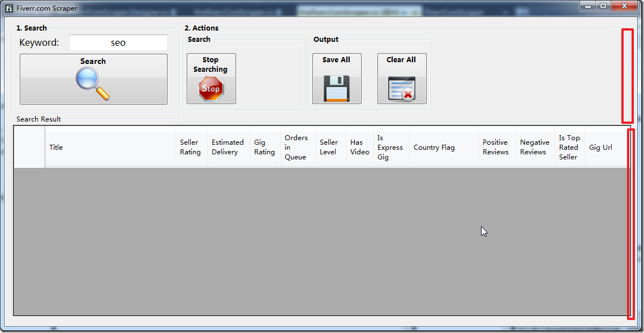Click the Stop Searching button

coord(211,79)
